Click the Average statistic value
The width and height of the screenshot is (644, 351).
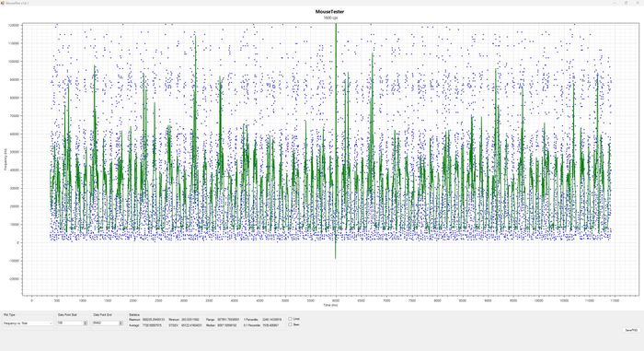coord(152,325)
